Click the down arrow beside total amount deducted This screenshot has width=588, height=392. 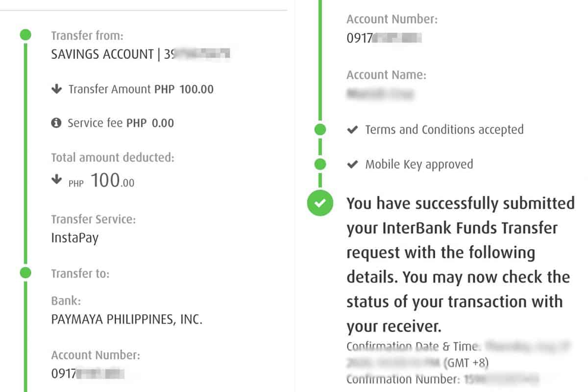coord(57,180)
